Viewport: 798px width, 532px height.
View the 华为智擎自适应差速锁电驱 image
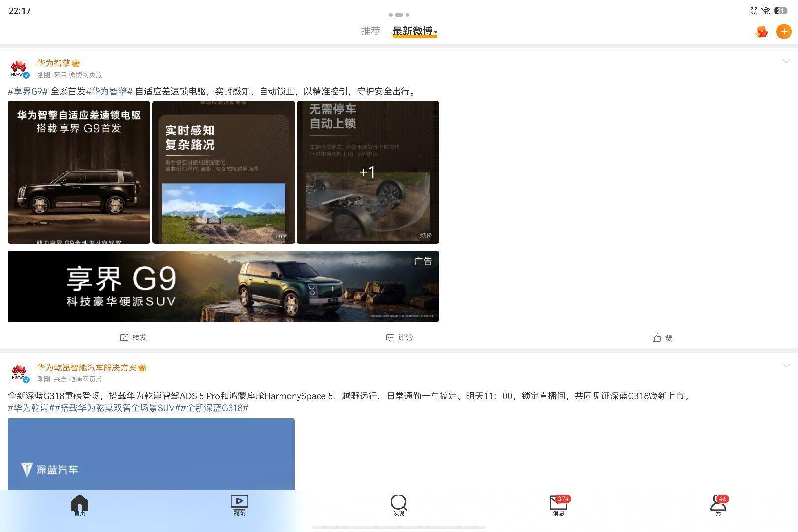point(79,172)
